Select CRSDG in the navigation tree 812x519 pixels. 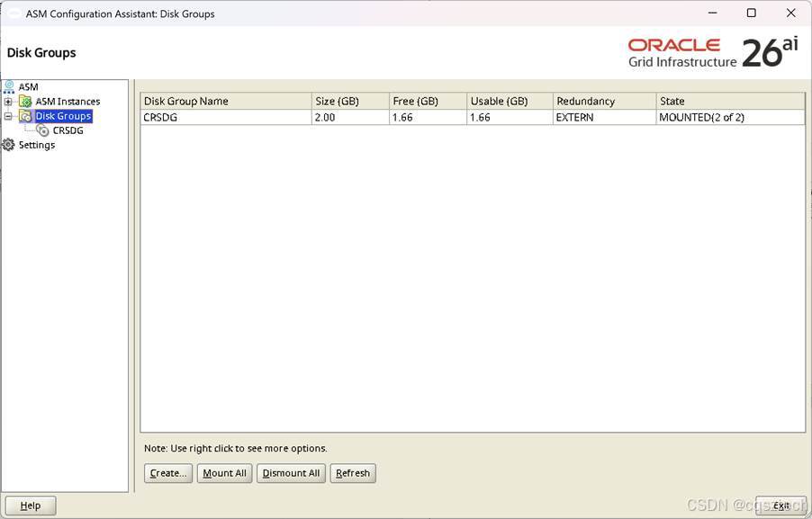68,130
